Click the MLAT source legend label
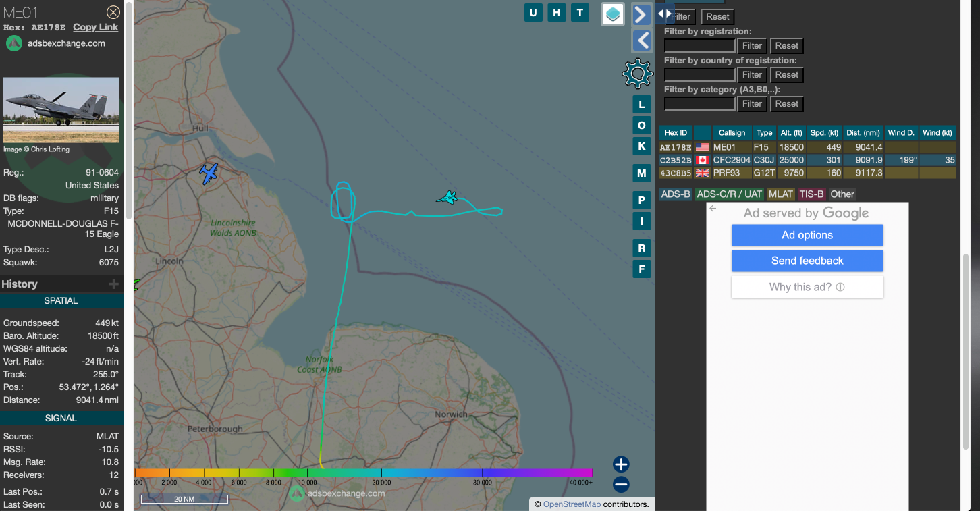The image size is (980, 511). (x=781, y=194)
